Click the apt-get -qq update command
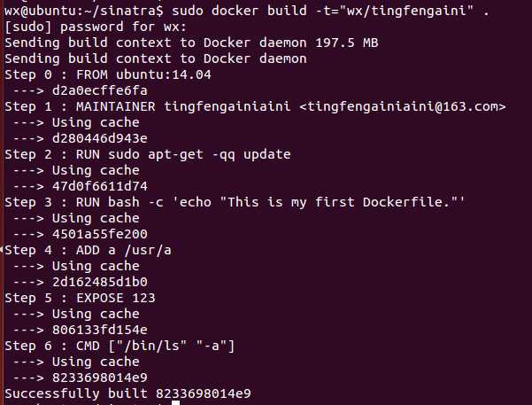532x405 pixels. tap(220, 154)
